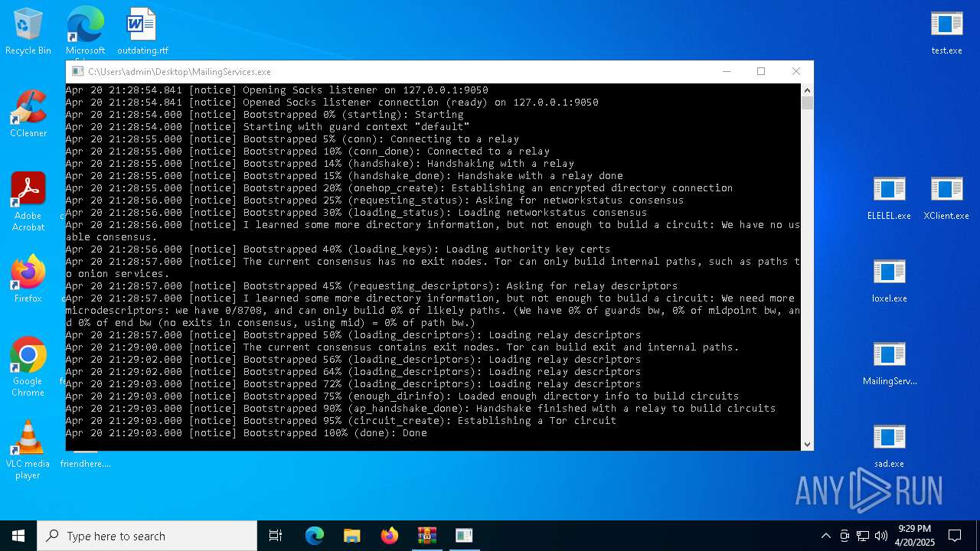
Task: Close the MailingServices.exe console window
Action: [796, 71]
